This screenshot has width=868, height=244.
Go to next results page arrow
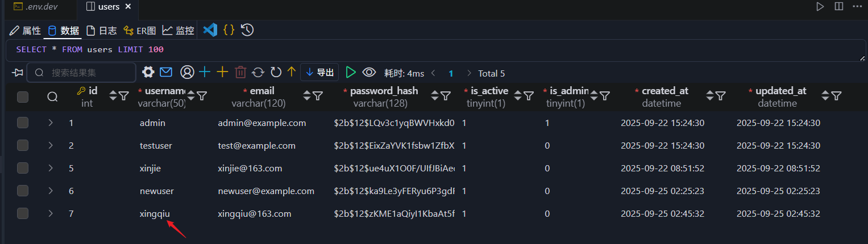click(x=469, y=73)
